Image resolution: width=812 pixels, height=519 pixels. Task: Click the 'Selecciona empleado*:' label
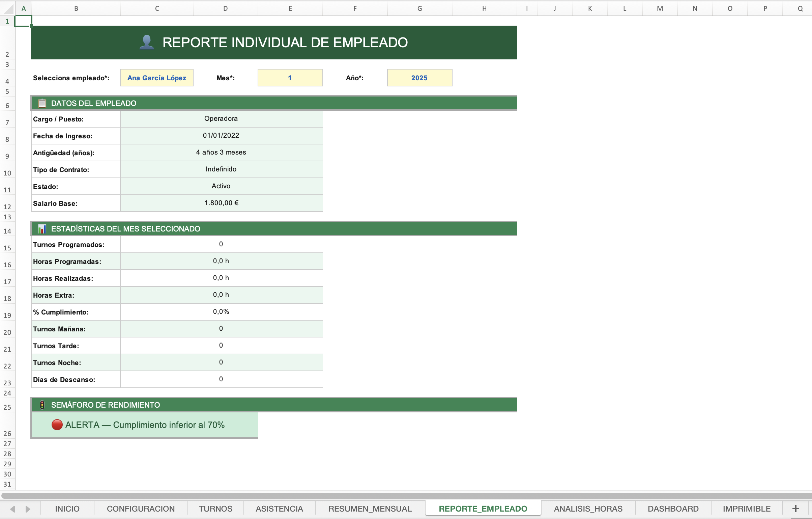(71, 78)
